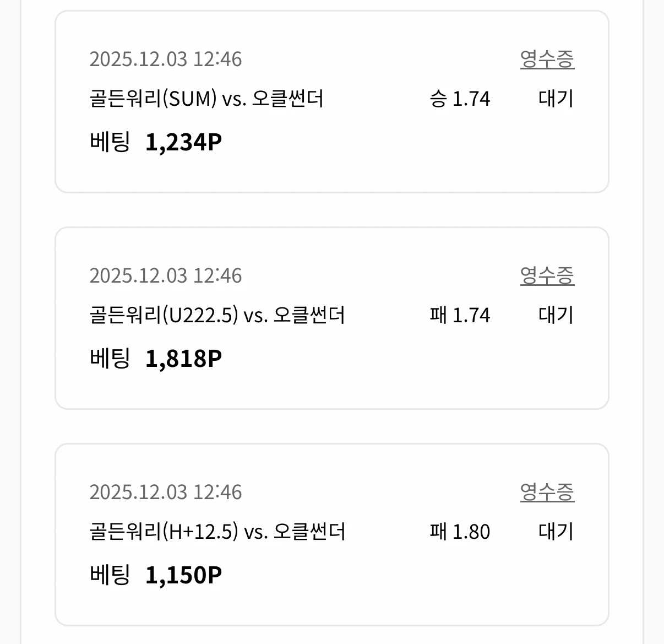Click the date on the topmost bet card

(x=166, y=59)
